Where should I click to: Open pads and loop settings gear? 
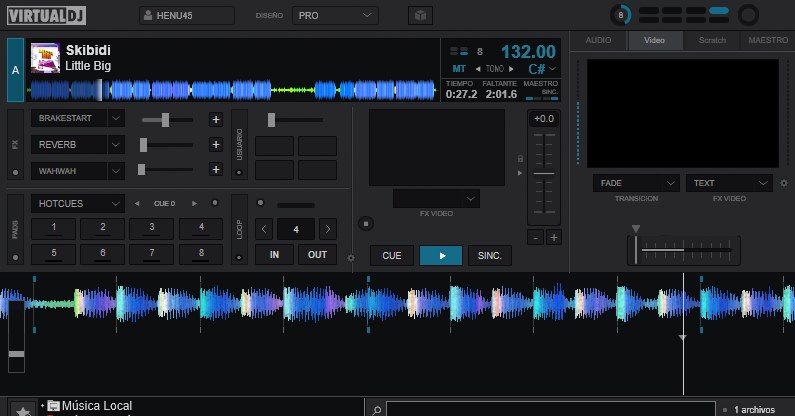click(351, 258)
